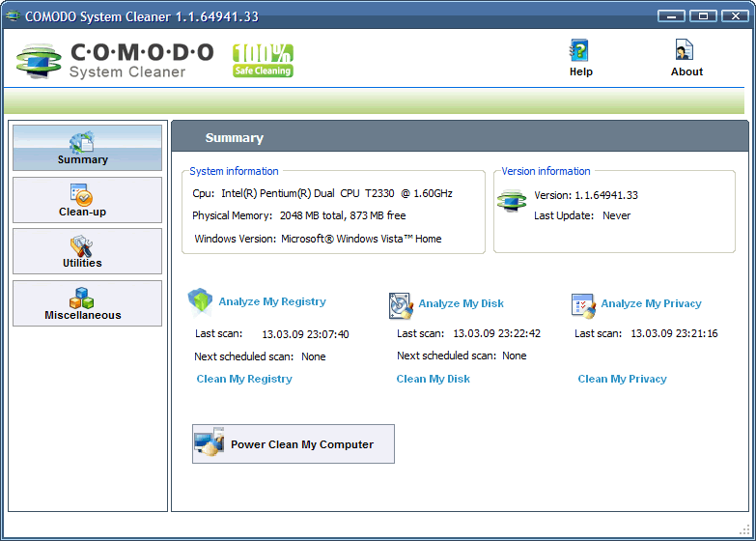Click Analyze My Disk link
This screenshot has height=541, width=756.
pos(461,303)
